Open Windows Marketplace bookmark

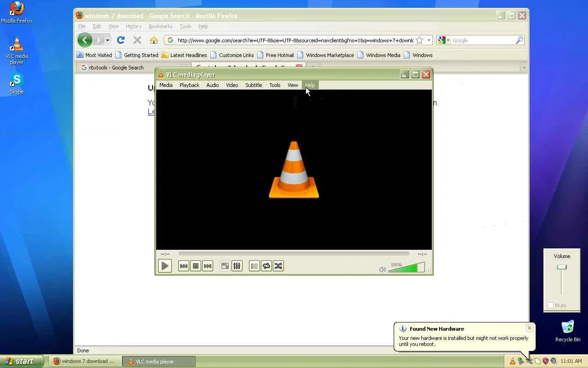[x=326, y=55]
